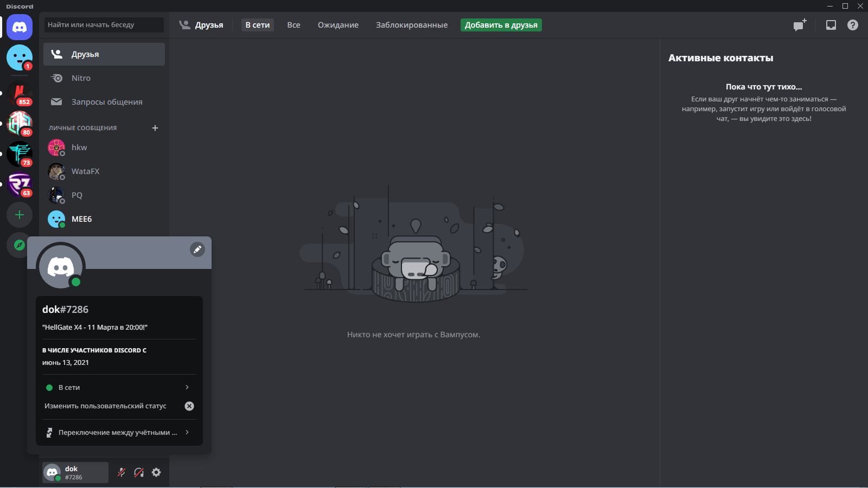Image resolution: width=868 pixels, height=488 pixels.
Task: Switch to Ожидание tab
Action: click(x=338, y=25)
